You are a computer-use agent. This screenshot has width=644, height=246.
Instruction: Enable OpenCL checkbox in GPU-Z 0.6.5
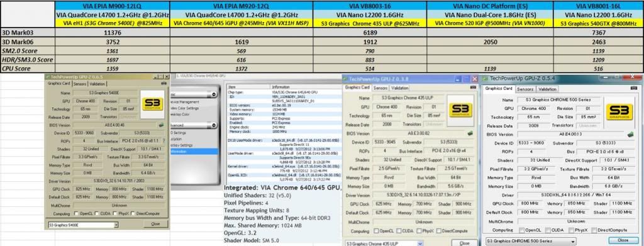76,213
